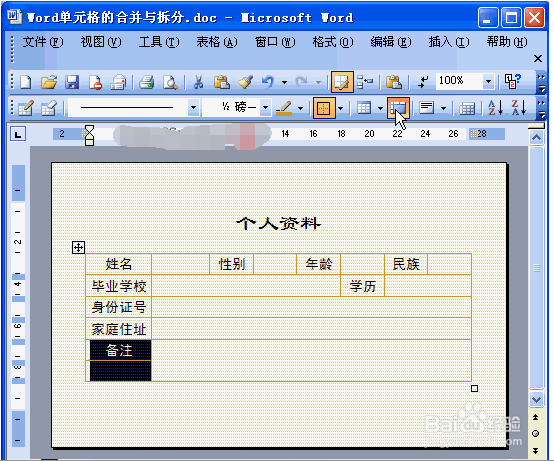Toggle the Tables and Borders toolbar button
The image size is (554, 461).
coord(342,82)
